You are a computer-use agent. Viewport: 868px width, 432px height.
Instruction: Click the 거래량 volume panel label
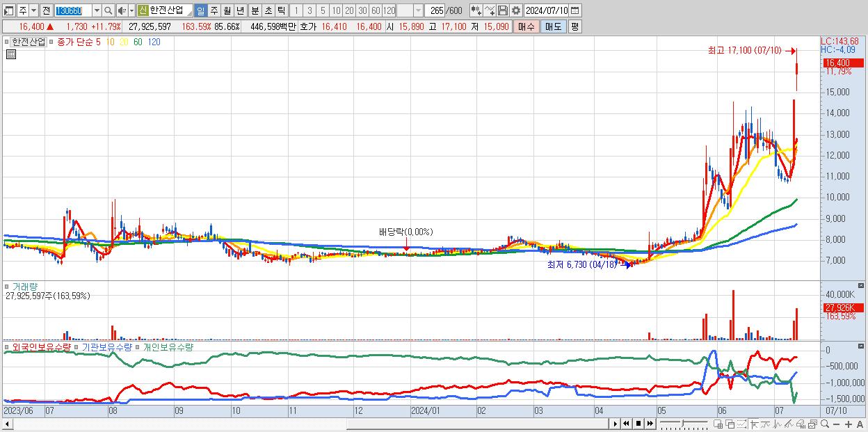point(24,286)
